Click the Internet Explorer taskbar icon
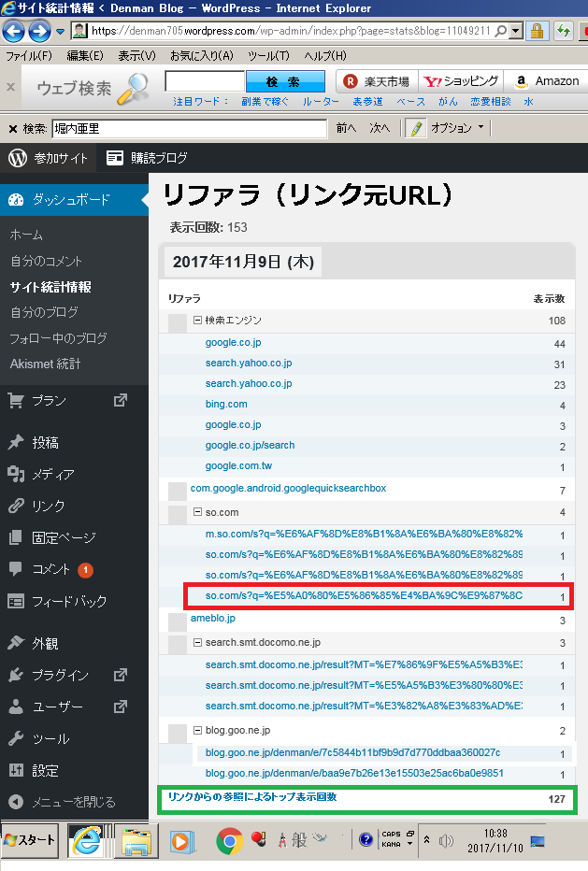 tap(88, 840)
